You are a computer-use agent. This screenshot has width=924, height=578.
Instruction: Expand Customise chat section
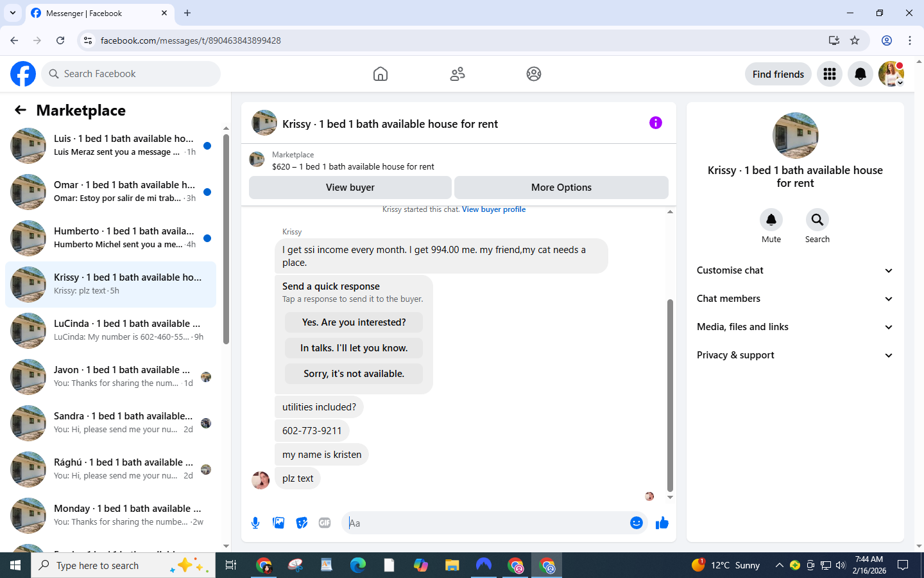795,270
